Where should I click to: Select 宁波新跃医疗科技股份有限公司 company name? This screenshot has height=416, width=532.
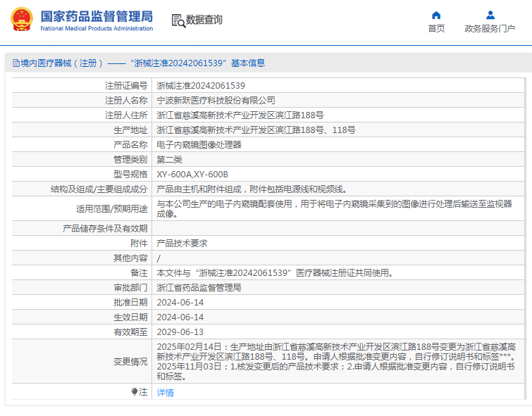click(x=216, y=101)
